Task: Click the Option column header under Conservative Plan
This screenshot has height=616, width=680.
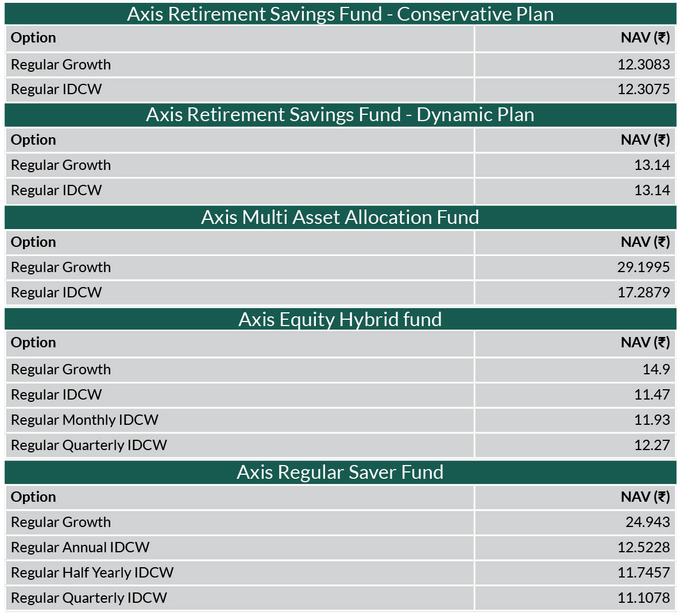Action: click(33, 38)
